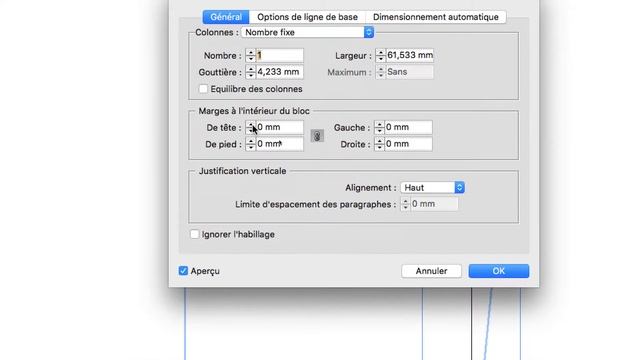Click the Droite margin field

click(x=408, y=144)
